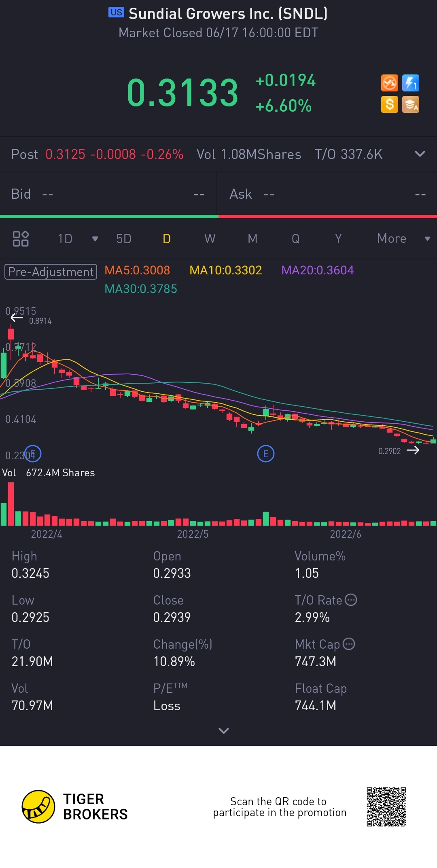Tap the left arrow near 0.8914
The height and width of the screenshot is (868, 437).
click(17, 318)
